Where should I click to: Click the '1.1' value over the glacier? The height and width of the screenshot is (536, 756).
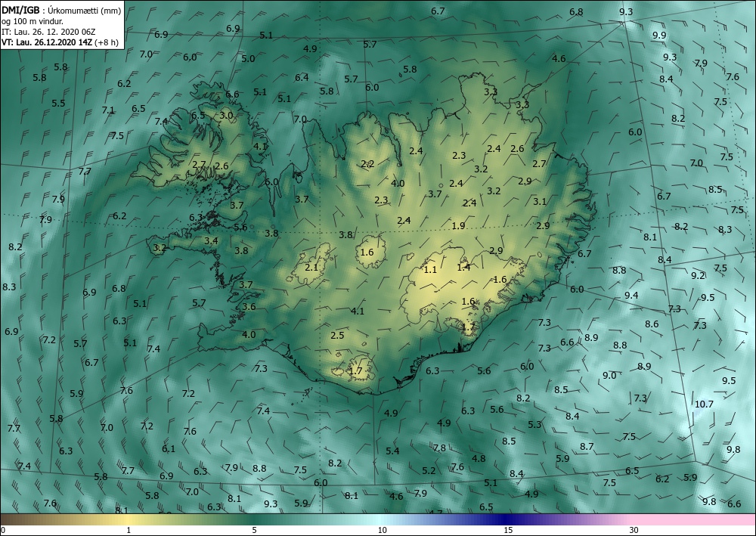(x=429, y=269)
